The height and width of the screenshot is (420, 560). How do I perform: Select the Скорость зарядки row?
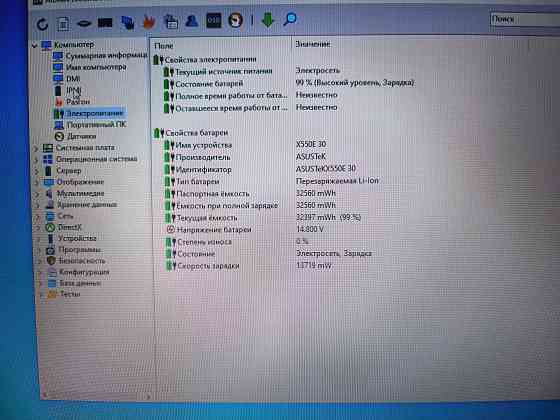[203, 266]
